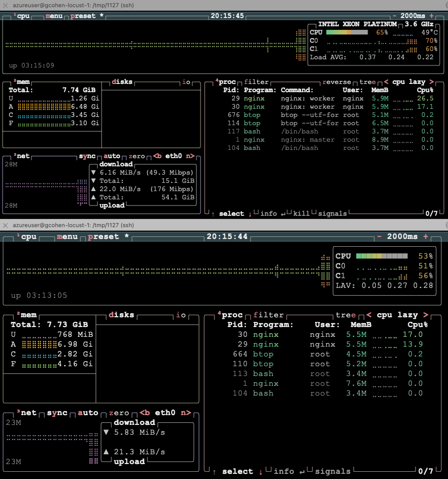Viewport: 448px width, 479px height.
Task: Click minus to decrease the 2000ms update interval
Action: click(394, 16)
